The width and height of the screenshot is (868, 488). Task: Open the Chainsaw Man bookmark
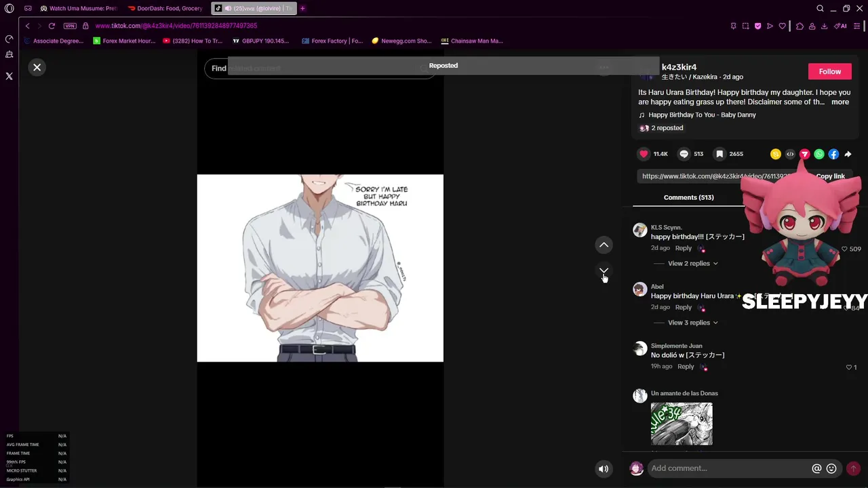472,41
